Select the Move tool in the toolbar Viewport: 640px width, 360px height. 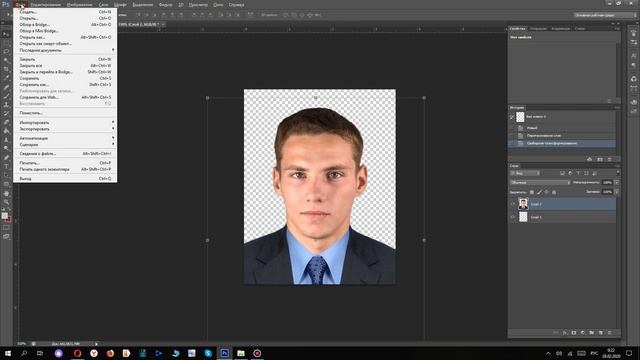pyautogui.click(x=6, y=34)
